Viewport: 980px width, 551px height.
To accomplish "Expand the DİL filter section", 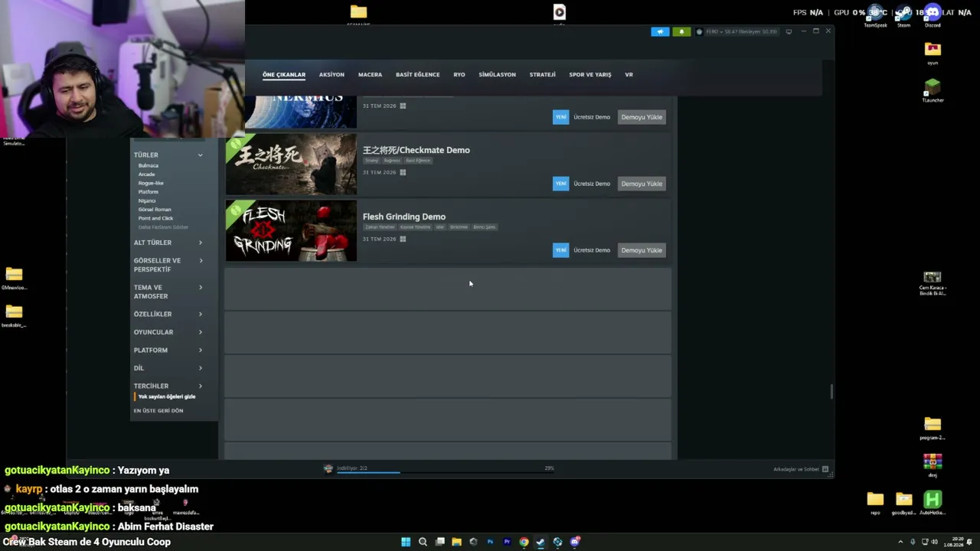I will [168, 368].
